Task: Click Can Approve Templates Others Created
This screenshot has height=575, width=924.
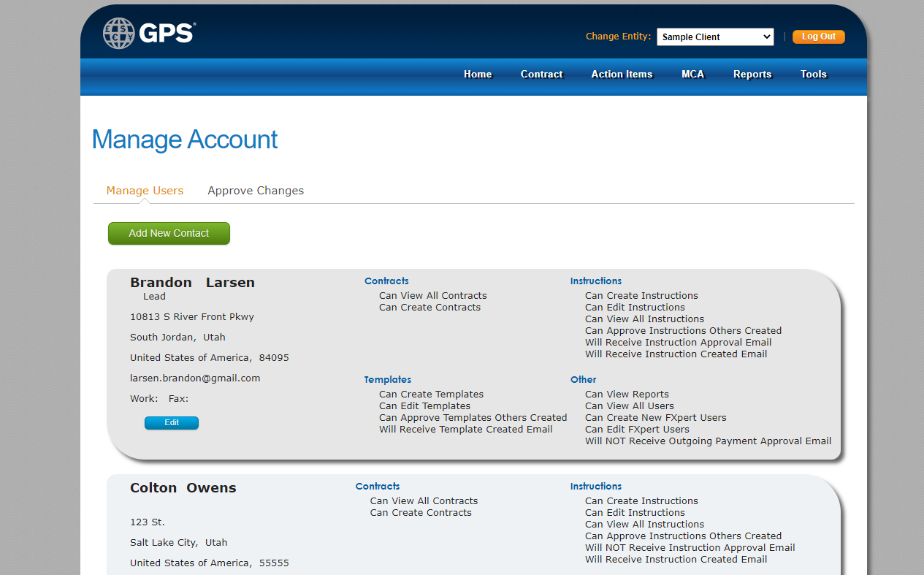Action: pyautogui.click(x=473, y=418)
